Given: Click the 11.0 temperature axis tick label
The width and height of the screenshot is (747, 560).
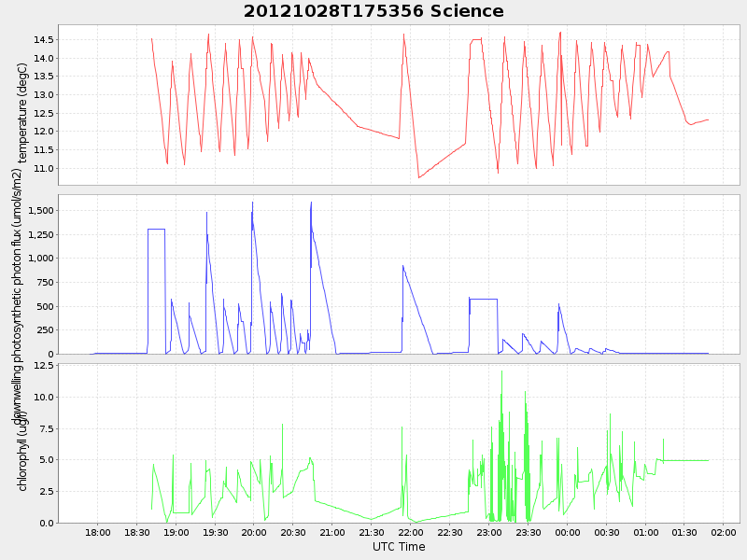Looking at the screenshot, I should (x=43, y=169).
